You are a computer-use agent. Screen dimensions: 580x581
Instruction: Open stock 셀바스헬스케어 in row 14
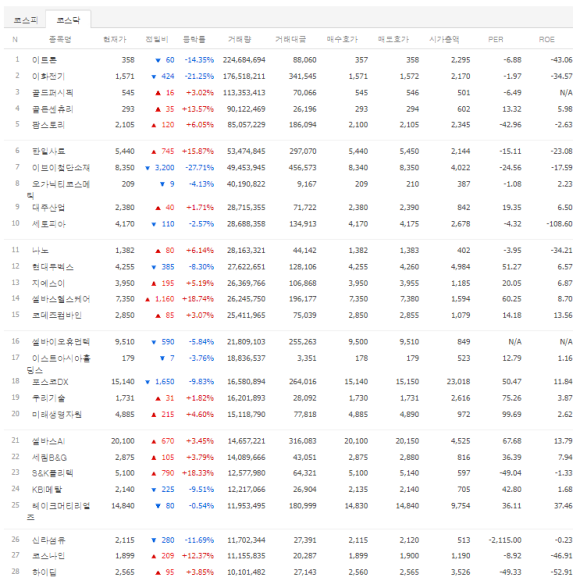(61, 299)
